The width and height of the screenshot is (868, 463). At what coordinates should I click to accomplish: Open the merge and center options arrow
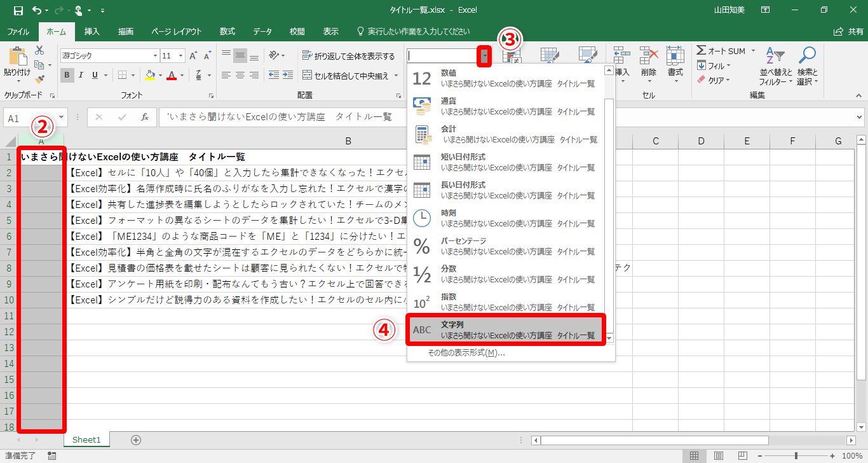point(396,76)
